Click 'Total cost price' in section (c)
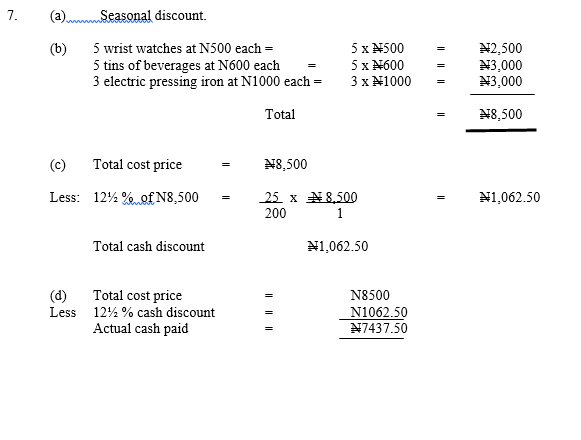The width and height of the screenshot is (581, 440). pyautogui.click(x=137, y=165)
